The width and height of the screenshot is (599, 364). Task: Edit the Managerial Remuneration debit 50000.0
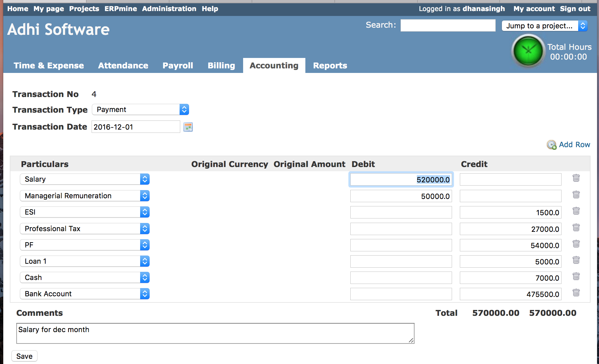tap(401, 196)
